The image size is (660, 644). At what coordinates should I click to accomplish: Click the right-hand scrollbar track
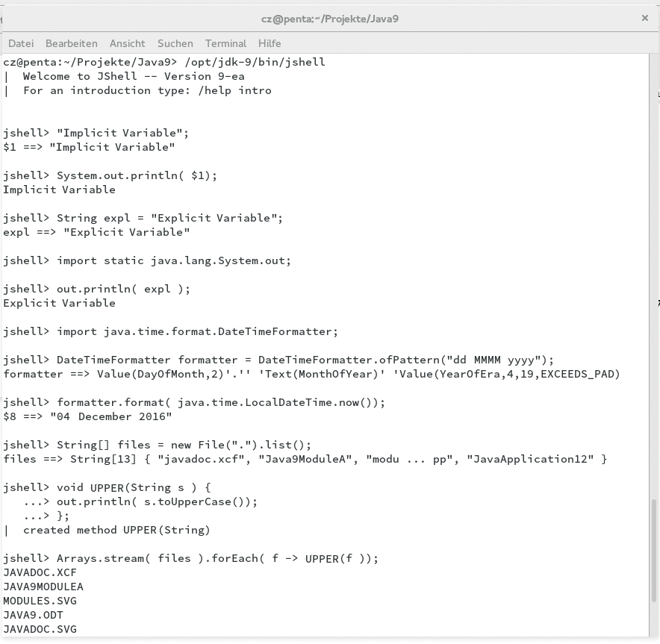point(655,298)
